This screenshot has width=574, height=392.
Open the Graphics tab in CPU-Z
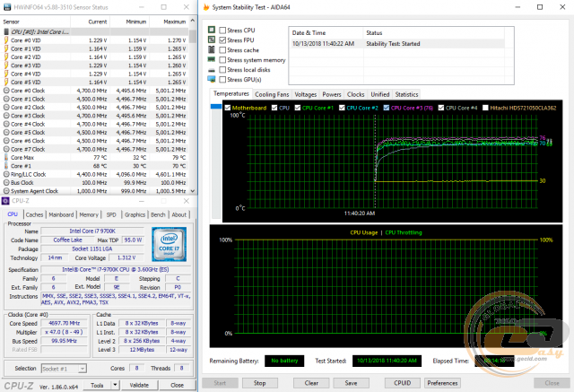coord(135,214)
